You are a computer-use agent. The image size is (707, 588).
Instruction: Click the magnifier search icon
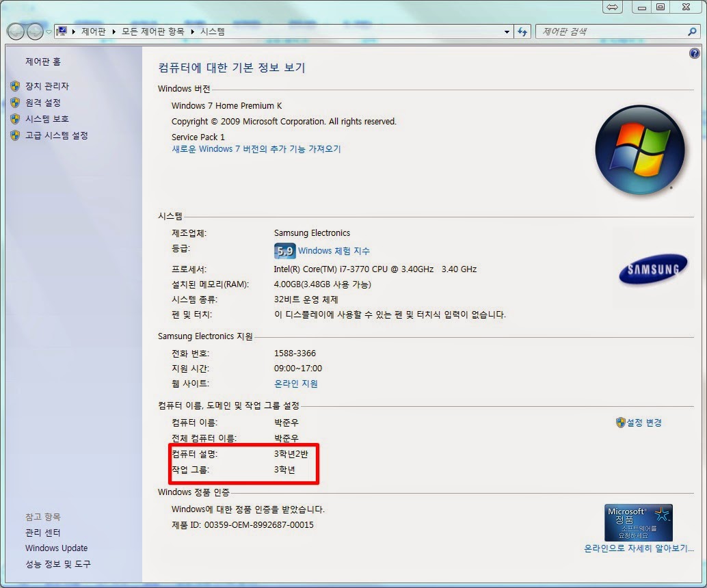point(692,31)
